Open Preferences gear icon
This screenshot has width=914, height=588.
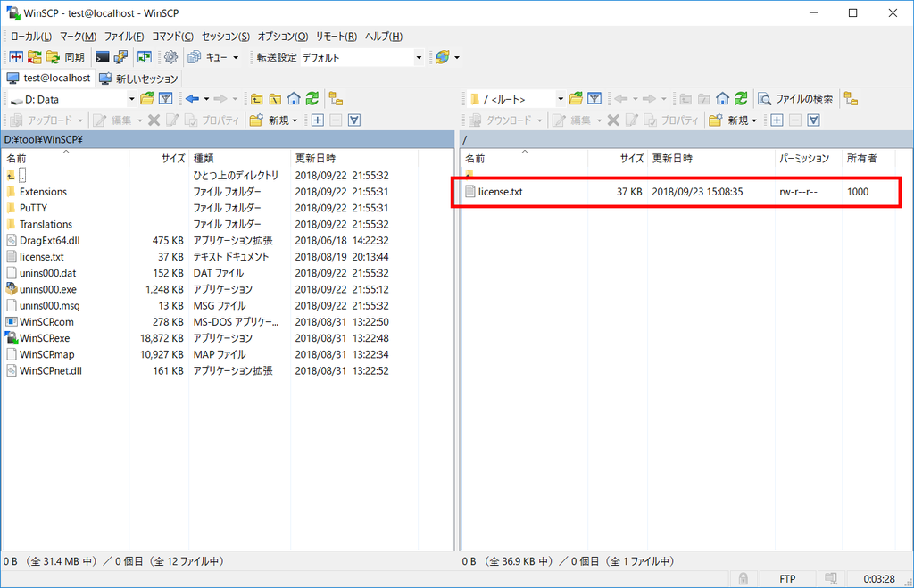170,57
